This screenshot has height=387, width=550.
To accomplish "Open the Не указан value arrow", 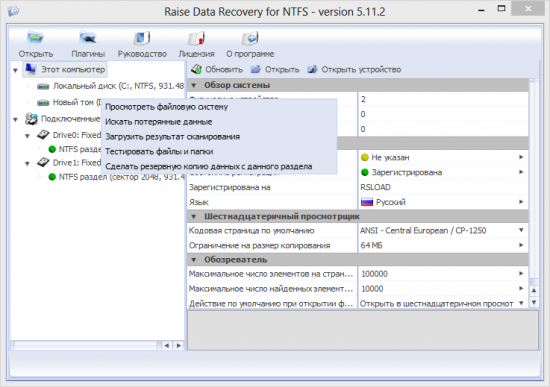I will tap(521, 157).
